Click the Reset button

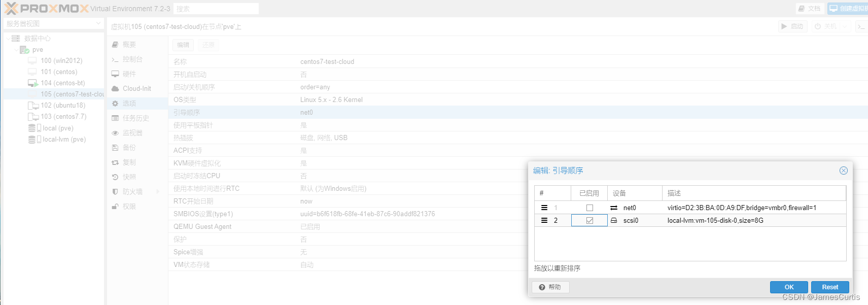(830, 287)
